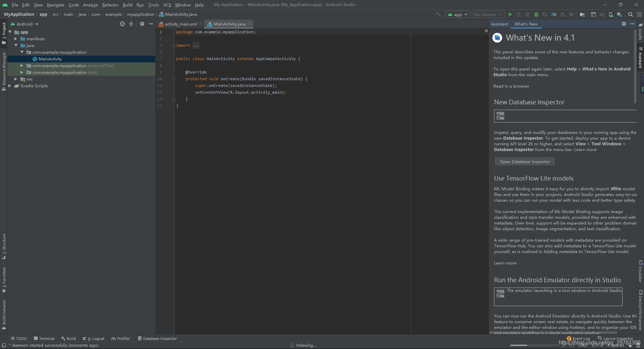Click Sync Project with Gradle Files icon
The image size is (644, 349).
(602, 14)
